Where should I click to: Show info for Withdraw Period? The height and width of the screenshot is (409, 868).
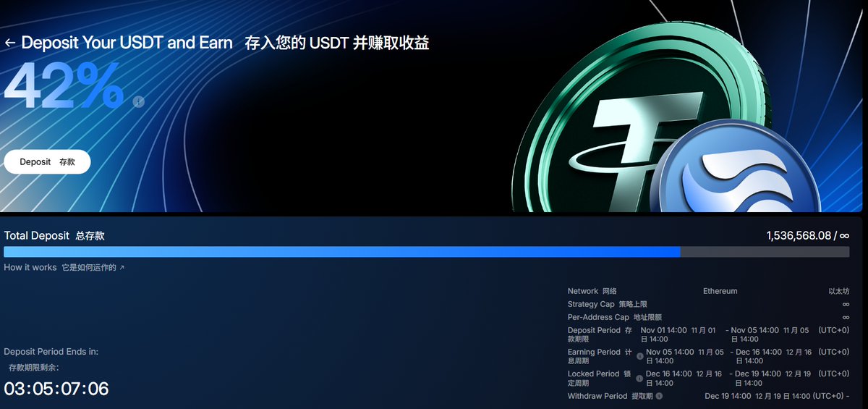tap(659, 396)
